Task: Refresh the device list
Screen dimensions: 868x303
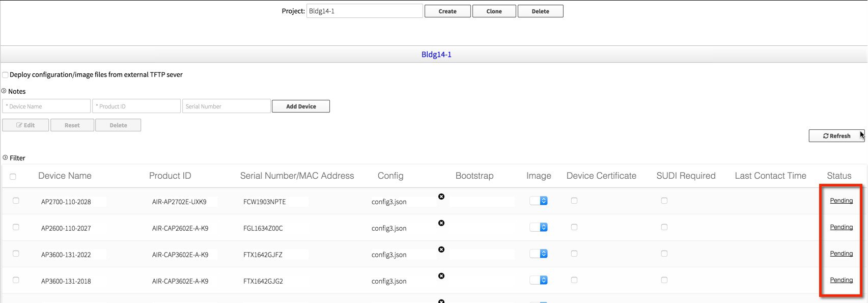Action: coord(836,136)
